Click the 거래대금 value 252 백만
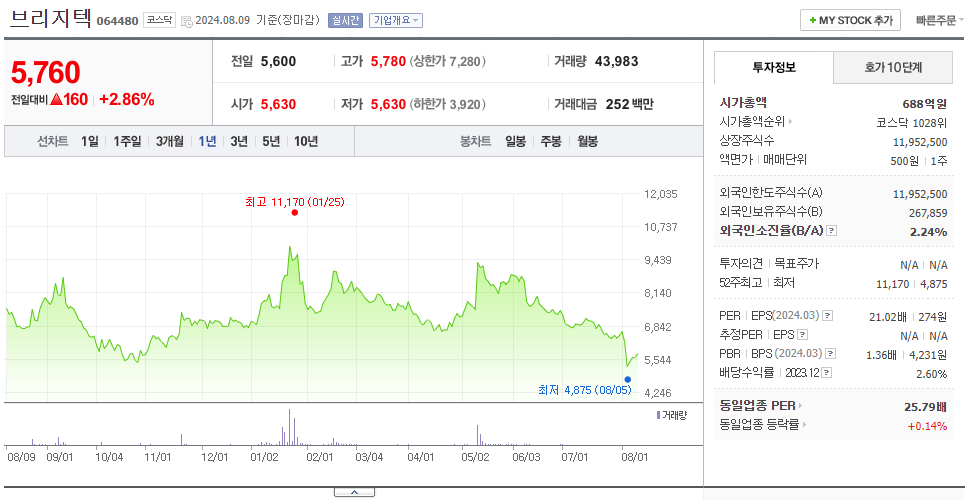The image size is (968, 500). tap(630, 104)
